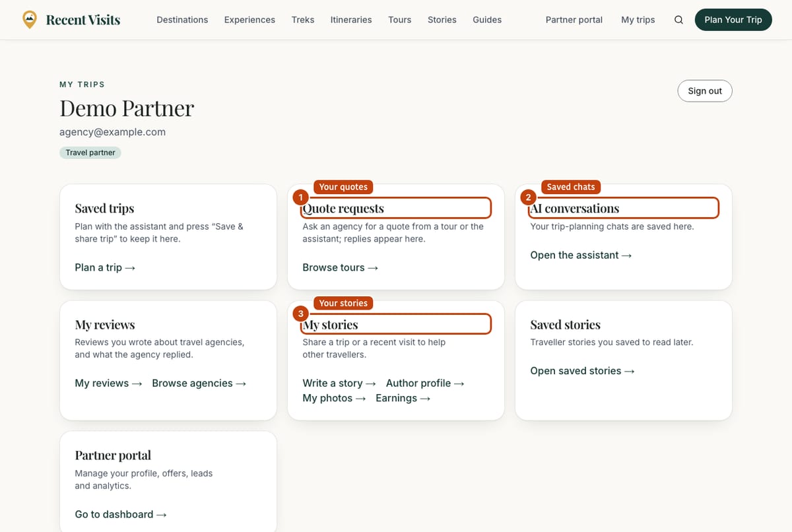Open Itineraries in the top navigation
This screenshot has width=792, height=532.
(351, 20)
